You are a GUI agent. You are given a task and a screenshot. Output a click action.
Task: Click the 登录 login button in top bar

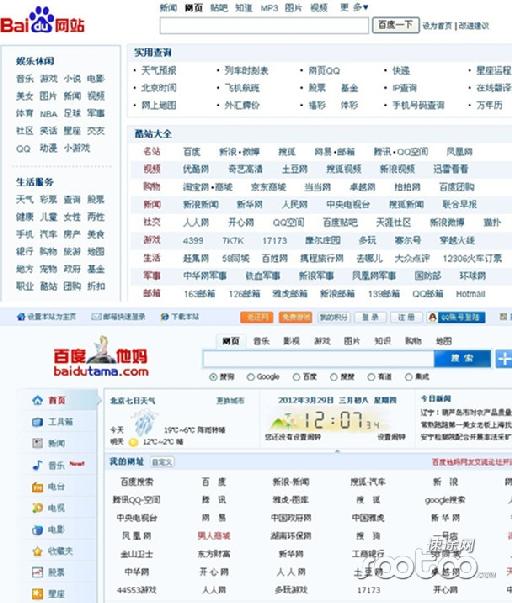point(370,317)
